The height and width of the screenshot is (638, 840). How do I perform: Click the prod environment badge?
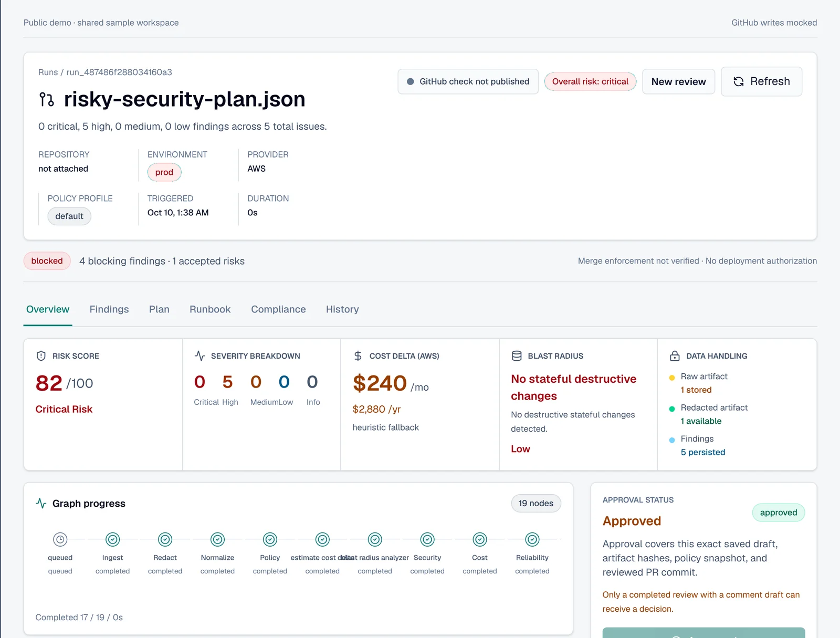point(164,172)
